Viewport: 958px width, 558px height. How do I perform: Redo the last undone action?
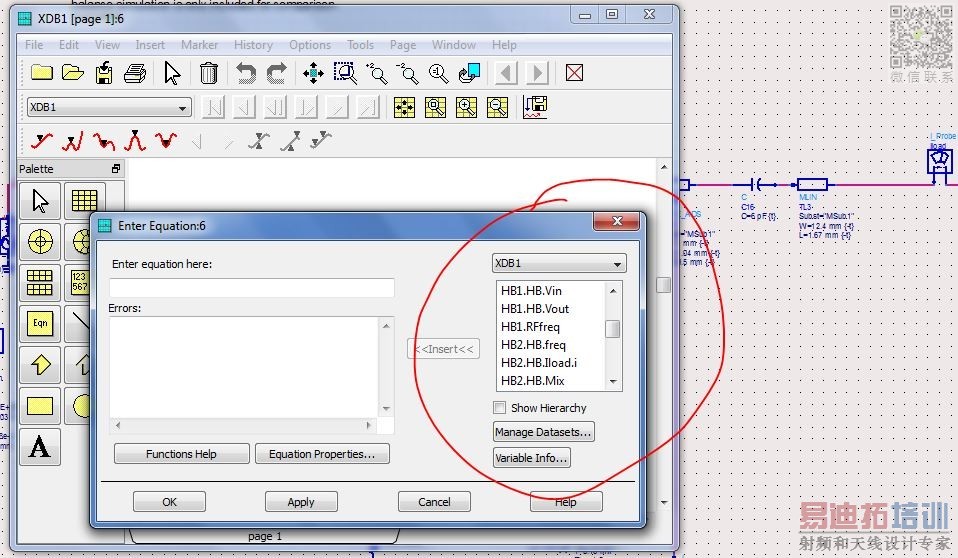277,73
